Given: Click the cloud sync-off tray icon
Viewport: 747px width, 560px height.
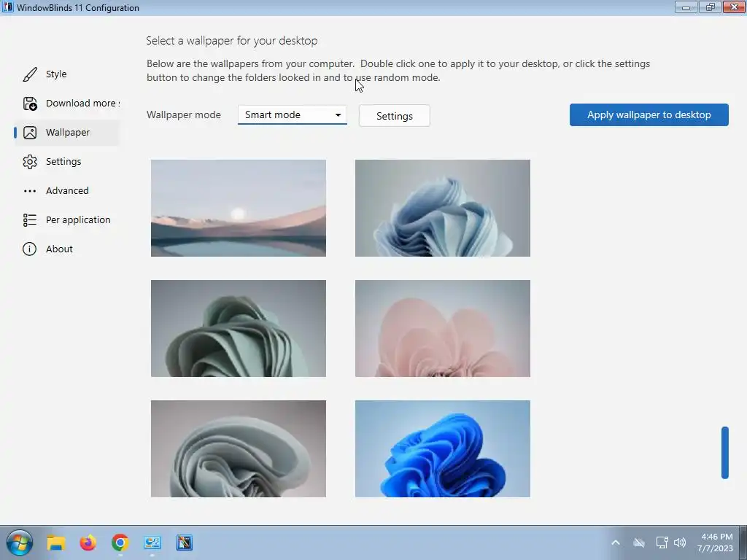Looking at the screenshot, I should (639, 542).
